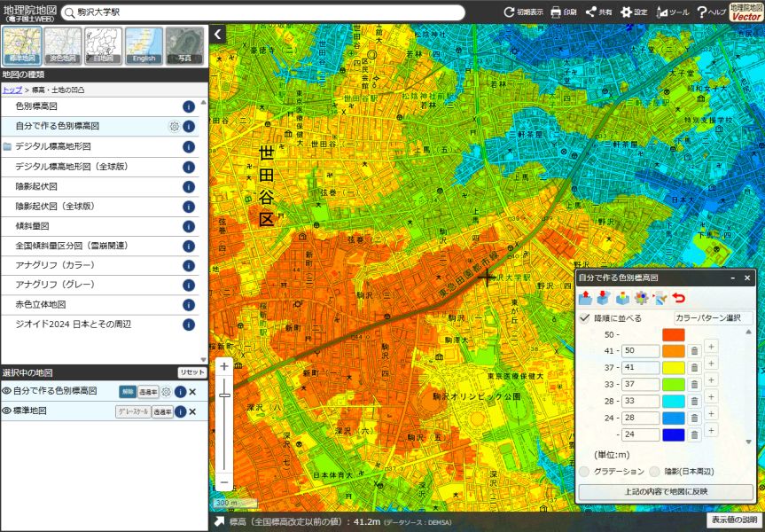
Task: Expand the デジタル標高地形図 folder
Action: pos(52,146)
